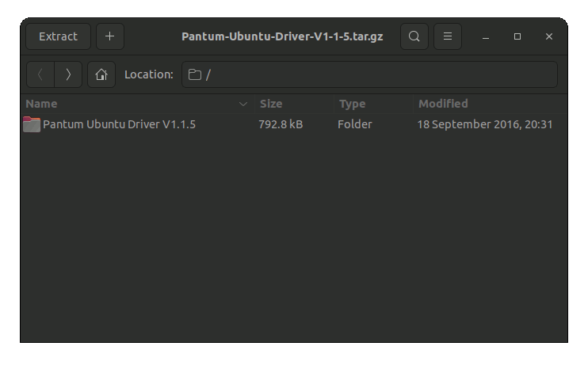Screen dimensions: 588x365
Task: Go to the home location icon
Action: coord(101,74)
